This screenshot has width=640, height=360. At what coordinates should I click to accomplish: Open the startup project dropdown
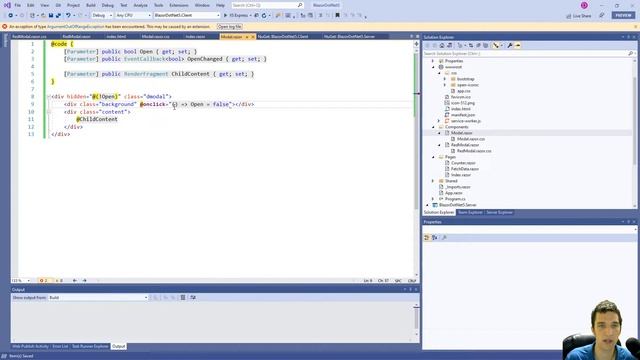pos(187,15)
